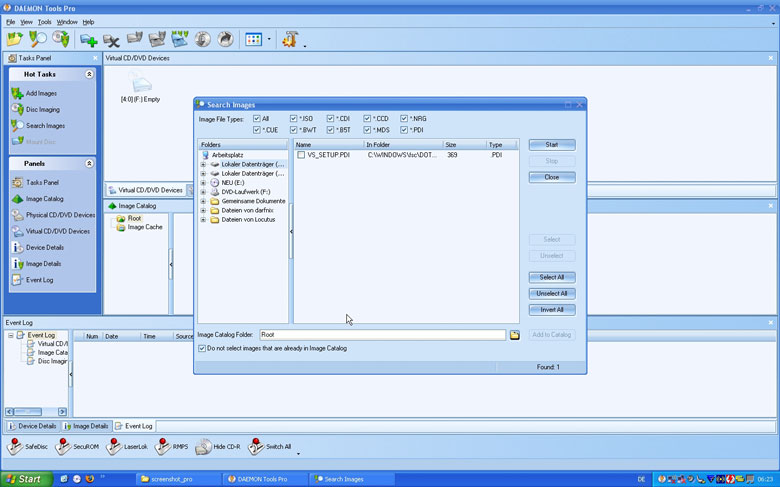The height and width of the screenshot is (487, 780).
Task: Expand the NEU (E:) drive node
Action: [x=203, y=183]
